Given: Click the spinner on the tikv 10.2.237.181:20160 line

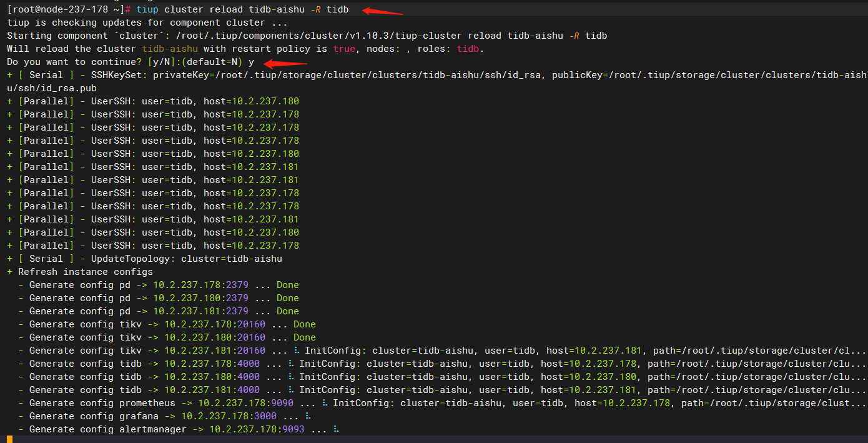Looking at the screenshot, I should (297, 351).
